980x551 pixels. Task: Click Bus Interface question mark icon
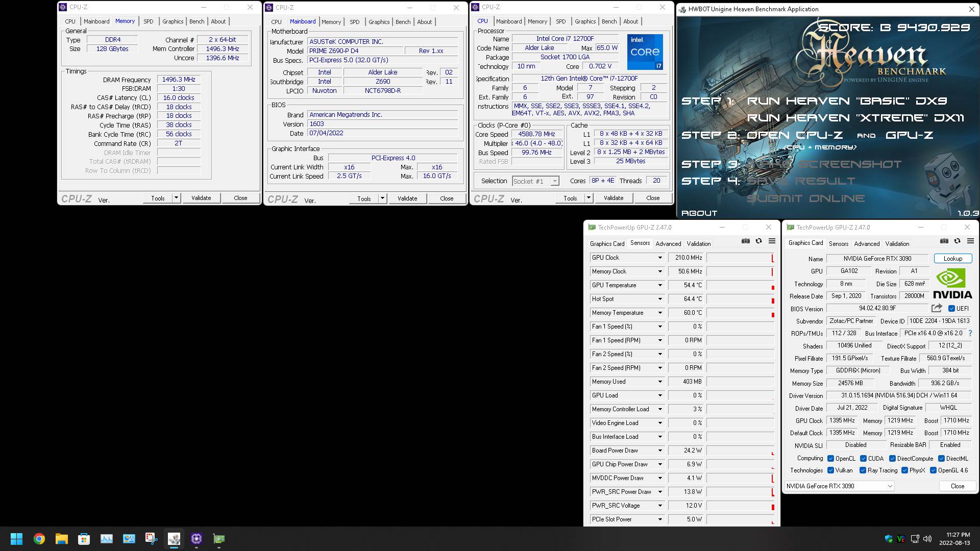coord(970,333)
